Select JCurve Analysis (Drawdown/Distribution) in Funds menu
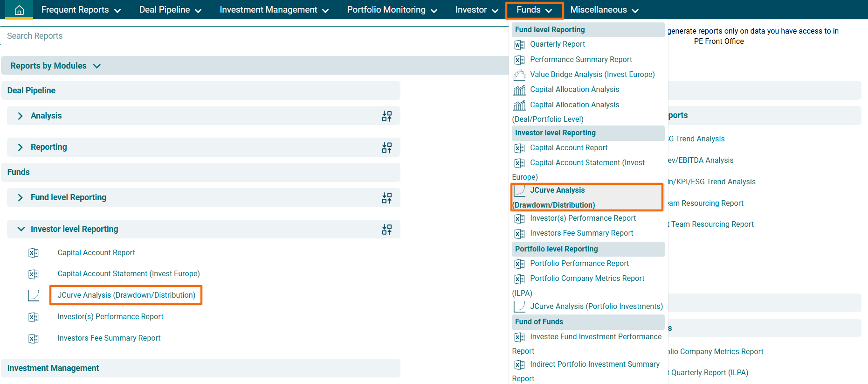Viewport: 868px width, 384px height. point(557,190)
